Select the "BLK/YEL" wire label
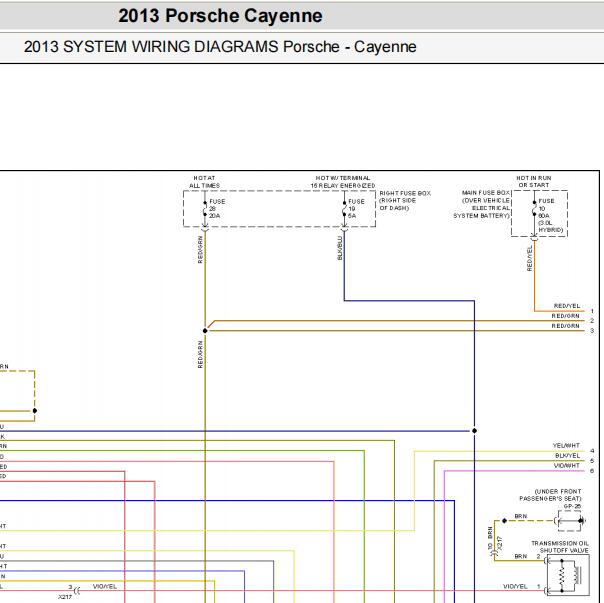This screenshot has height=603, width=604. coord(567,456)
